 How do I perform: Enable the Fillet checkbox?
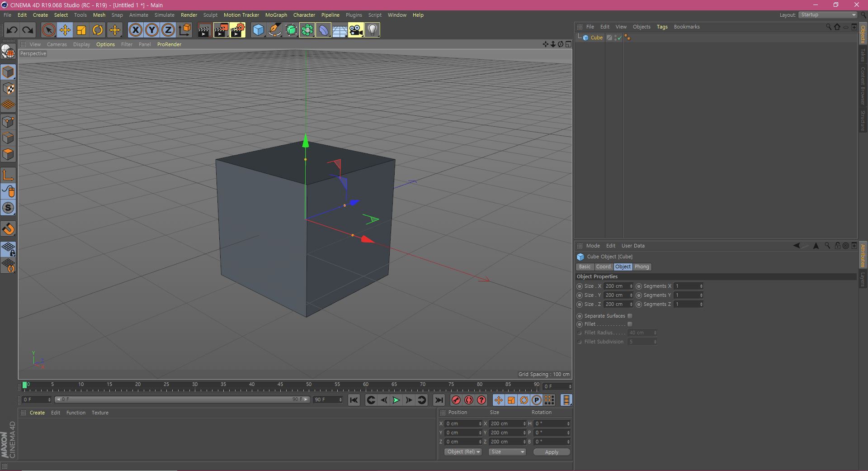click(x=630, y=324)
